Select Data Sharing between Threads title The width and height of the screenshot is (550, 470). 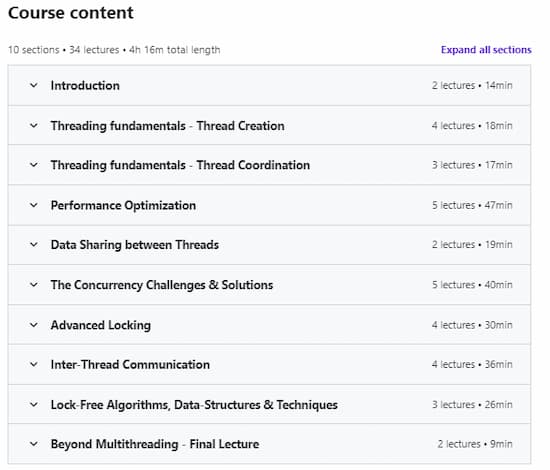[135, 245]
